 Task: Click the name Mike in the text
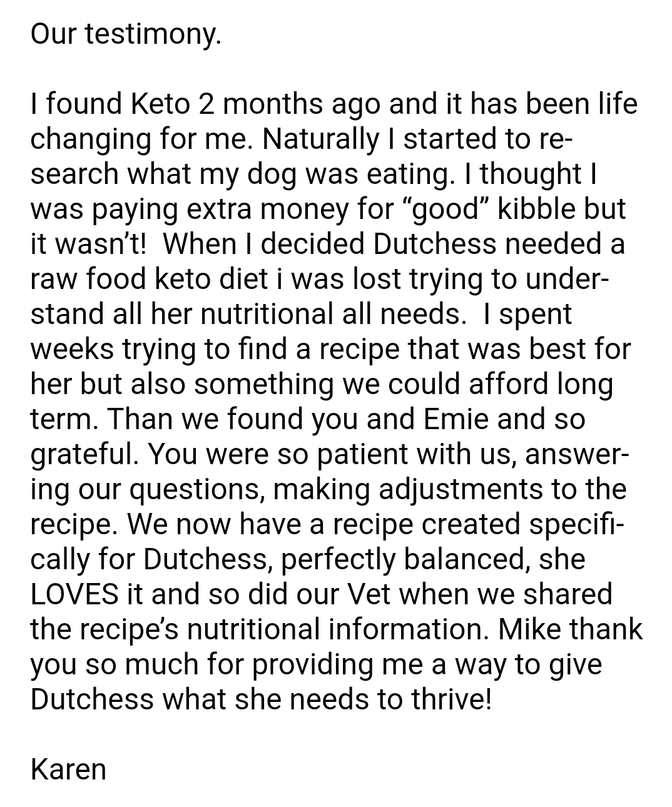[x=529, y=629]
